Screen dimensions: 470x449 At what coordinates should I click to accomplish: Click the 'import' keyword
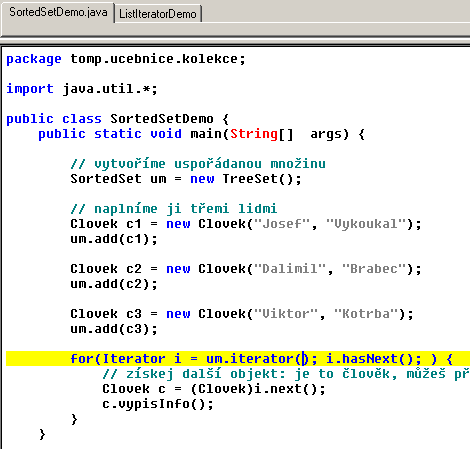[30, 89]
